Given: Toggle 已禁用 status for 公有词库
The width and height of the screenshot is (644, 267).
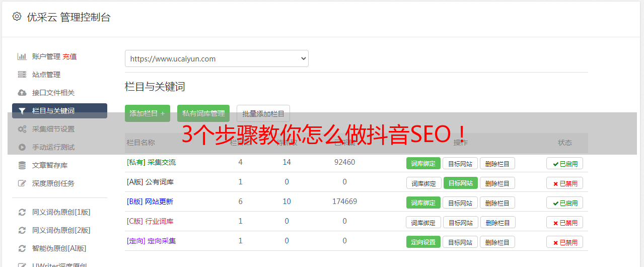Looking at the screenshot, I should point(565,183).
